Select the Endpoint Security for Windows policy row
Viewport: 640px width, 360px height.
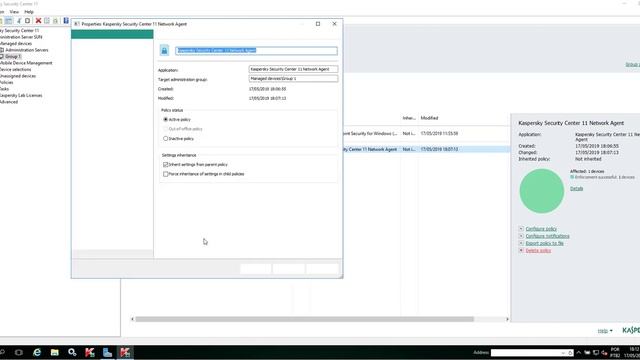[x=426, y=133]
